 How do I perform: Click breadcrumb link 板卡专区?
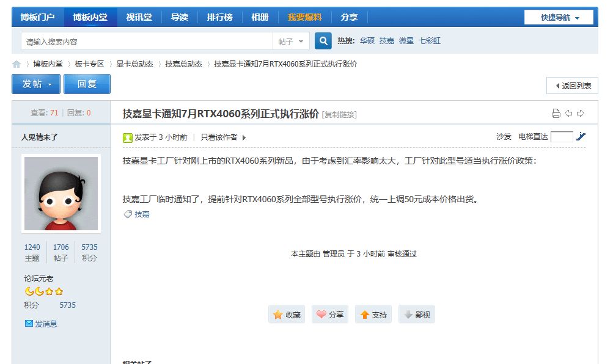[x=89, y=64]
